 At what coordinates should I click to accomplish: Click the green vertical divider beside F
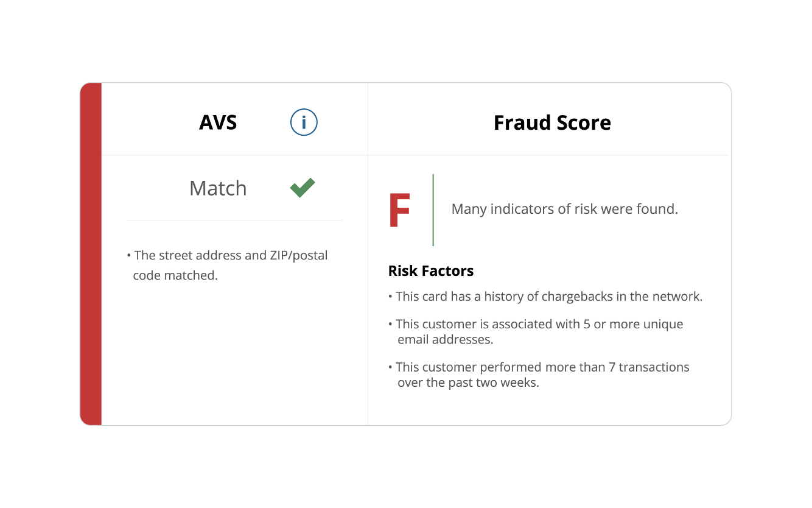click(x=433, y=210)
